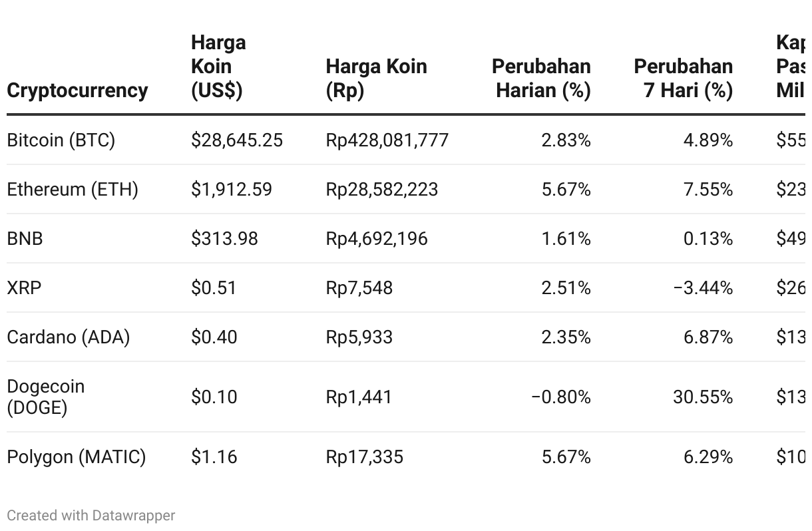Viewport: 812px width, 531px height.
Task: Select the XRP row name
Action: tap(24, 288)
